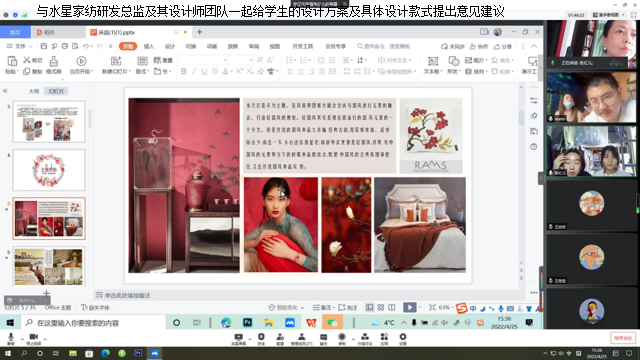Select slide 6 bedroom thumbnail
This screenshot has width=640, height=360.
click(49, 266)
